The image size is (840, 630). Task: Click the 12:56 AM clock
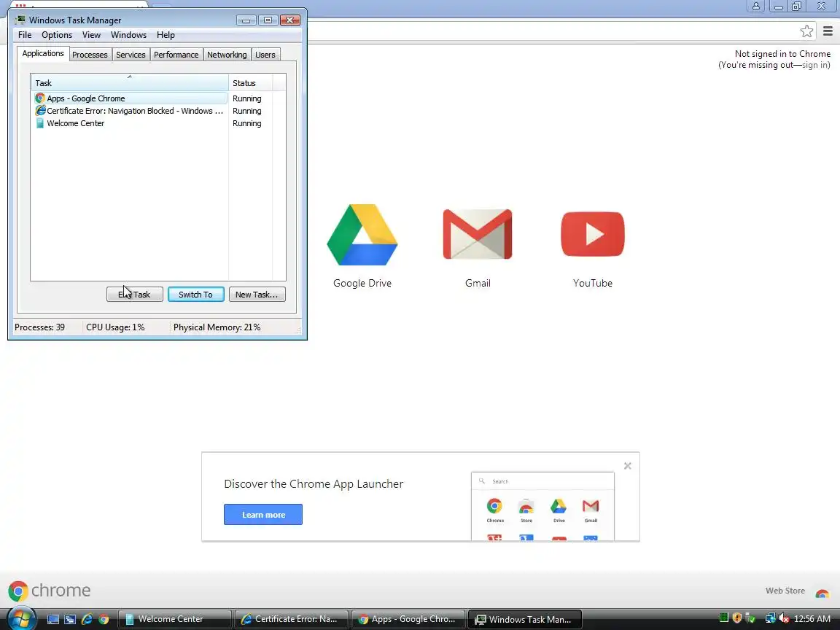[x=812, y=619]
